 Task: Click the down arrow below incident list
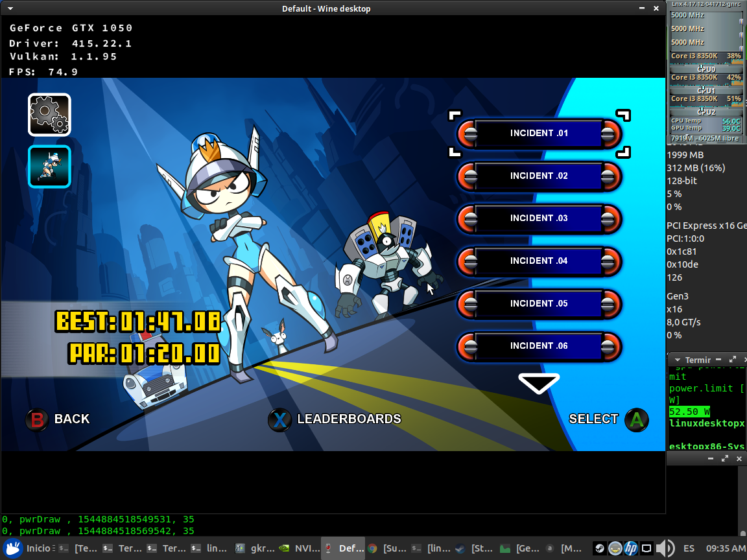[x=539, y=383]
